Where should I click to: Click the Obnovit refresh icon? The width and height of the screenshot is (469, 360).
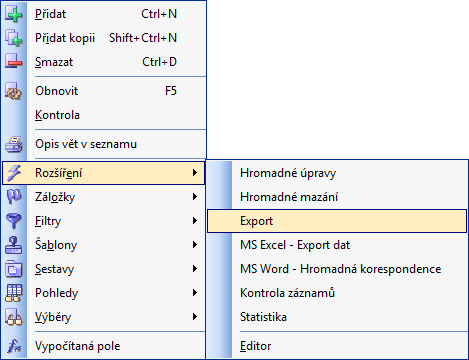[14, 91]
